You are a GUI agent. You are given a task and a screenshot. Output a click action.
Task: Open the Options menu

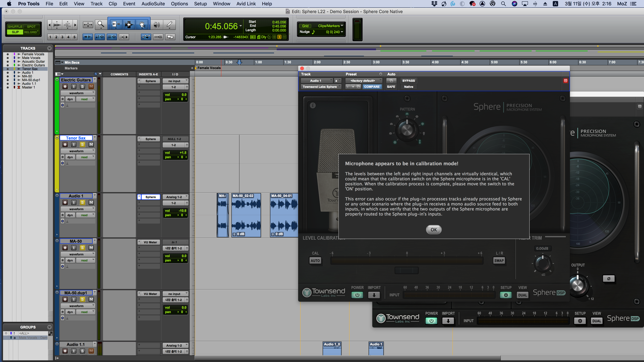pyautogui.click(x=179, y=4)
